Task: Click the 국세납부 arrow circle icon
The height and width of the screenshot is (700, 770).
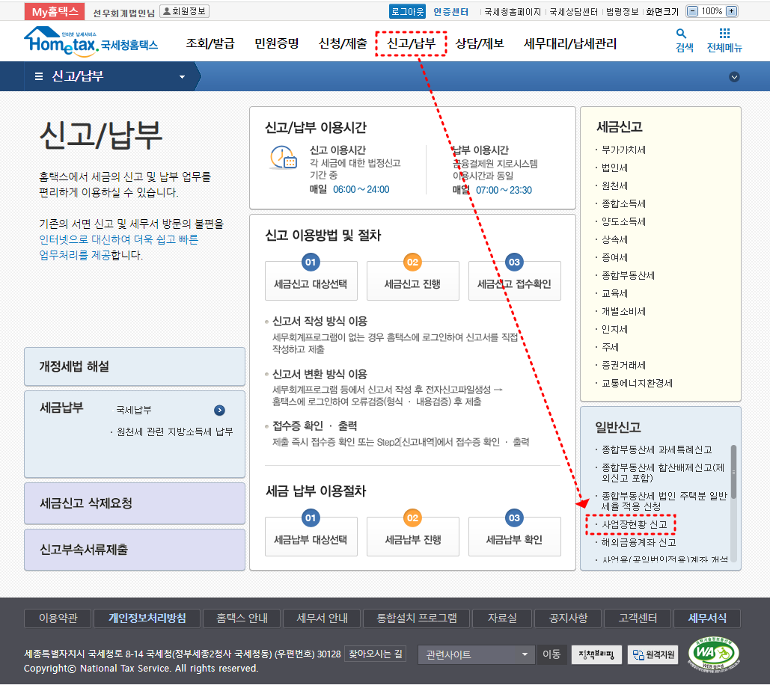Action: pos(219,410)
